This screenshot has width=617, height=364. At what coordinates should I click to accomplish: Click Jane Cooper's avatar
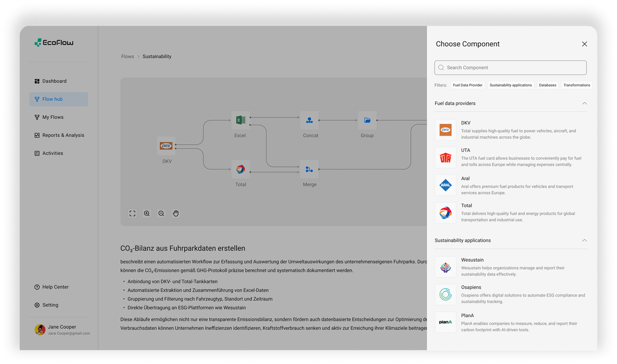coord(40,330)
